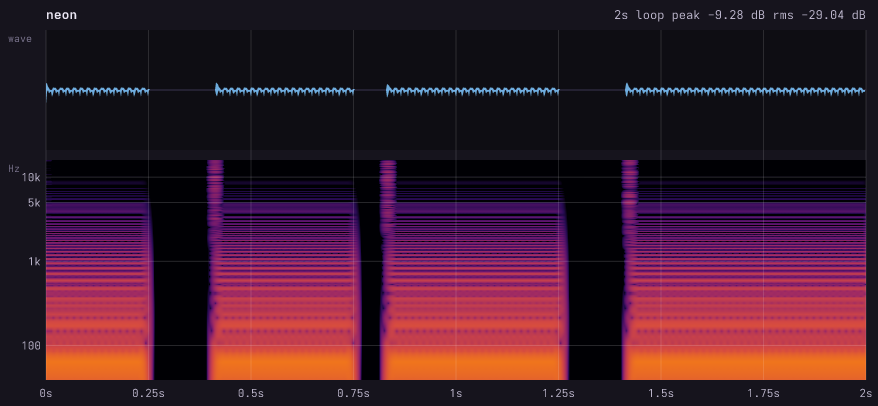878x406 pixels.
Task: Click the 1.25s time axis label
Action: (558, 393)
